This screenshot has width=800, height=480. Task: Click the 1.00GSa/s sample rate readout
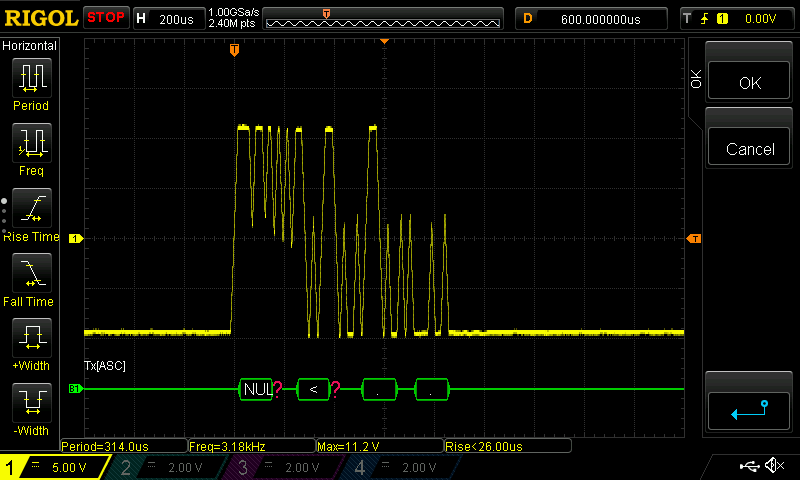pos(233,12)
